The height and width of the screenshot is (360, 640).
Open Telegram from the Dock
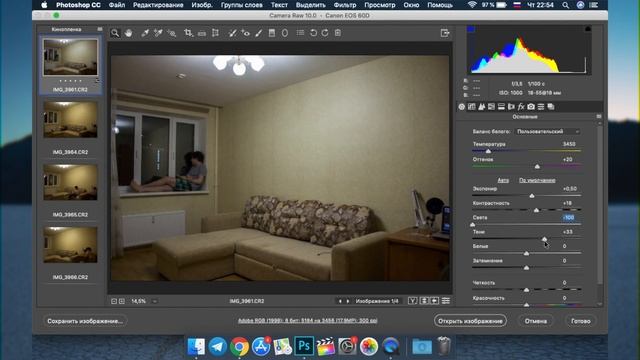[x=218, y=347]
